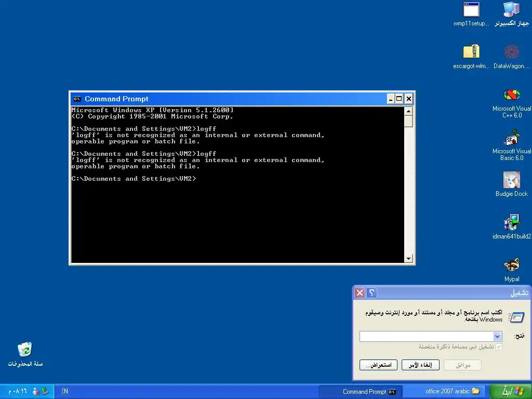Maximize the Command Prompt window
The height and width of the screenshot is (399, 532).
click(x=400, y=99)
